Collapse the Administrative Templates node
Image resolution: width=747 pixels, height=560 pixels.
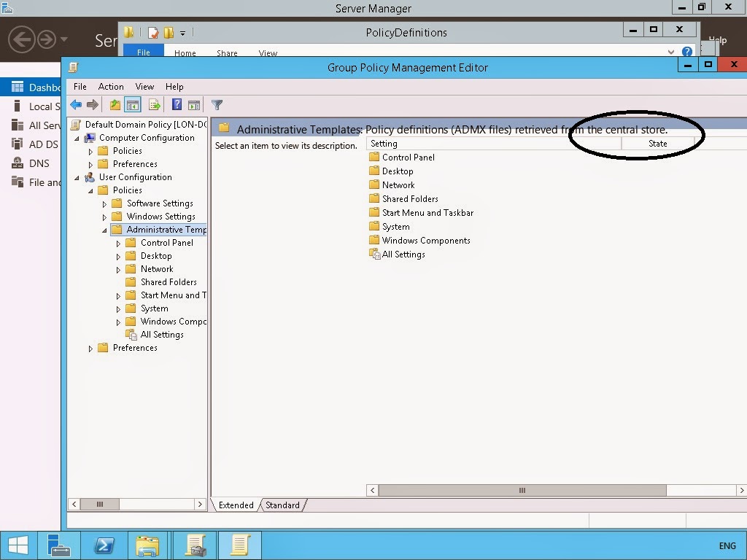pyautogui.click(x=104, y=230)
